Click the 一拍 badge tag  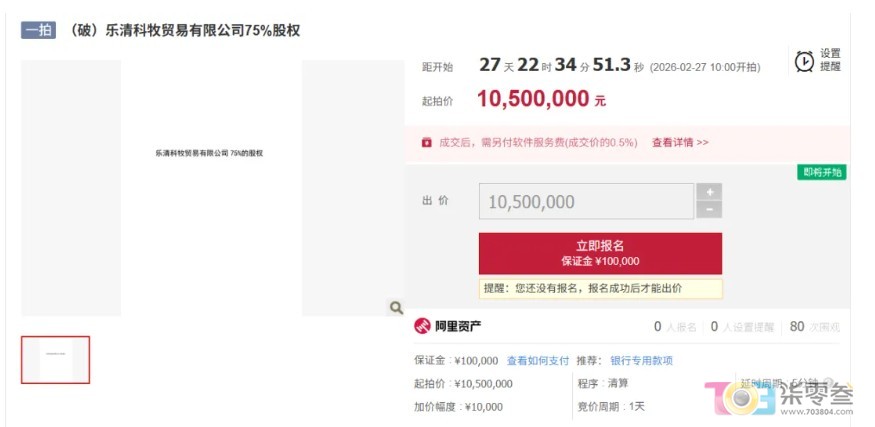tap(39, 30)
